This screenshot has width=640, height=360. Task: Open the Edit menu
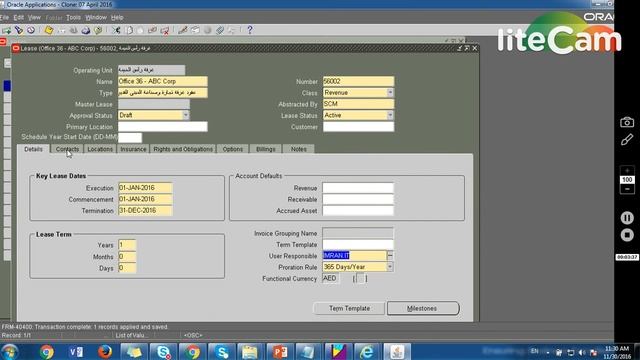coord(19,18)
